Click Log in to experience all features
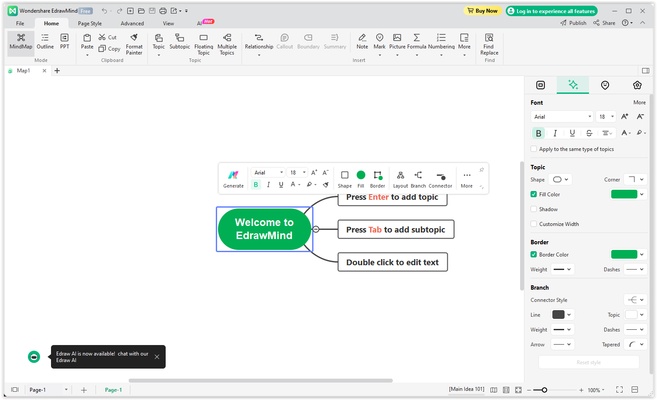Viewport: 657px width, 400px height. click(551, 11)
